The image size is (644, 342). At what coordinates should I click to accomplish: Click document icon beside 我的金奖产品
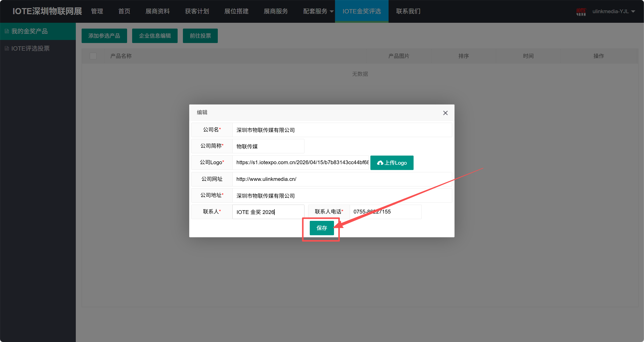click(x=7, y=31)
